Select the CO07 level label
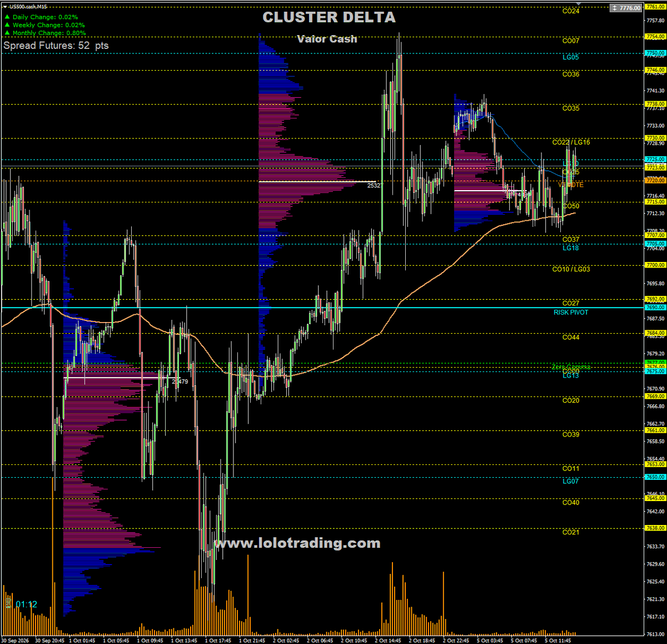This screenshot has height=644, width=667. click(571, 41)
